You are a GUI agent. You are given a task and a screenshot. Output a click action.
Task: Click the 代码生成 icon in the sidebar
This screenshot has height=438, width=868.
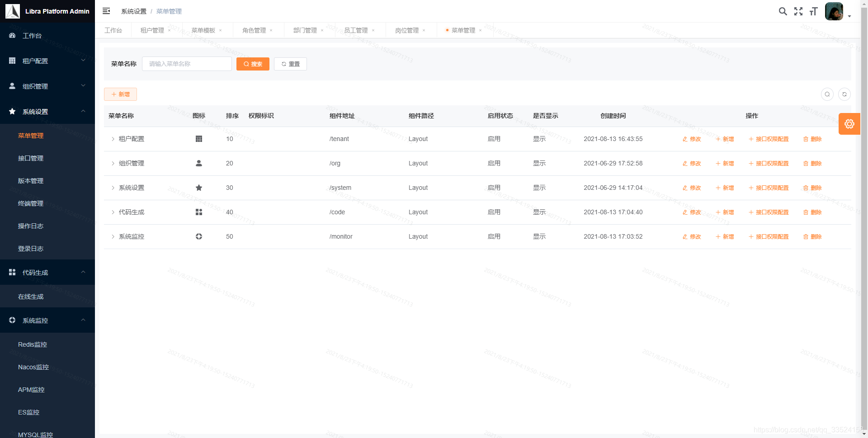[12, 272]
